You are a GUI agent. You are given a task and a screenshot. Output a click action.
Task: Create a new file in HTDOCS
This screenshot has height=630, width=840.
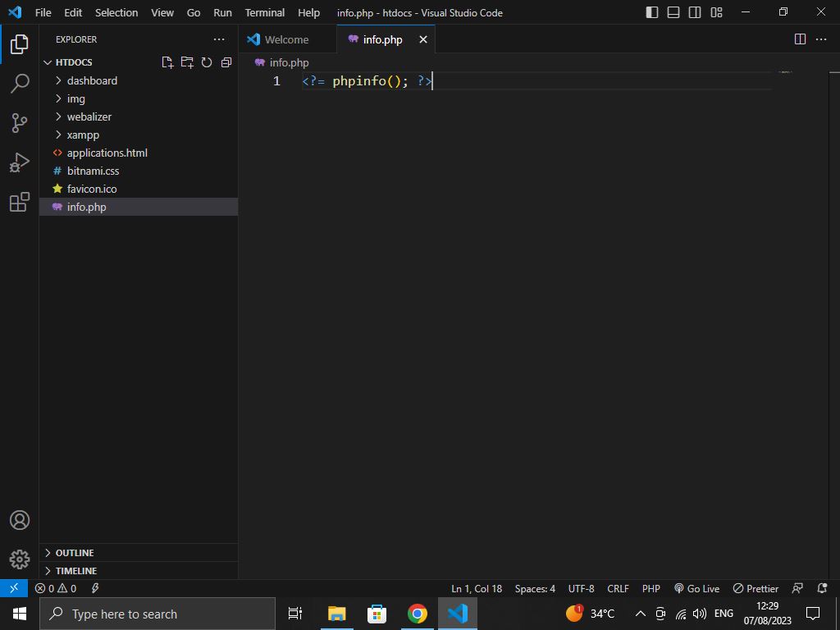point(167,62)
